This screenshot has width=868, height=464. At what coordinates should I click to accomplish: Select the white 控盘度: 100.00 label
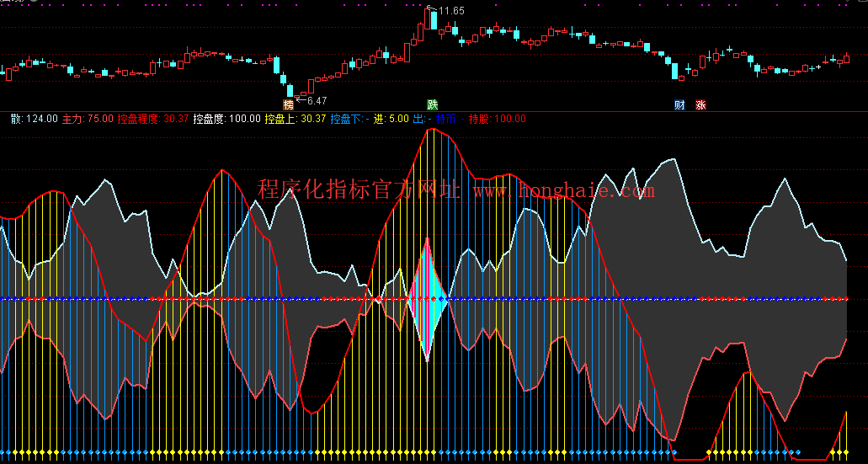226,119
